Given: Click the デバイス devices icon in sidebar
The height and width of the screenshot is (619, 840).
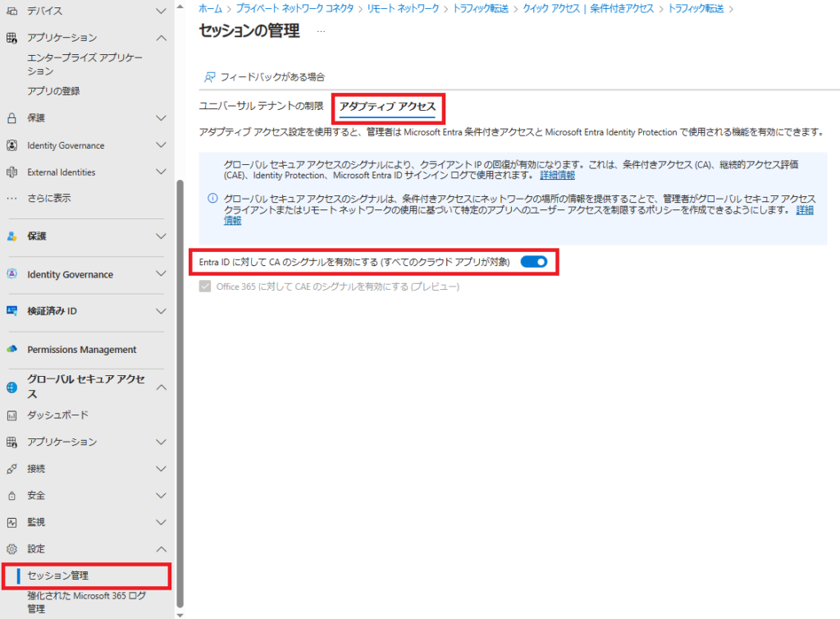Looking at the screenshot, I should 11,11.
